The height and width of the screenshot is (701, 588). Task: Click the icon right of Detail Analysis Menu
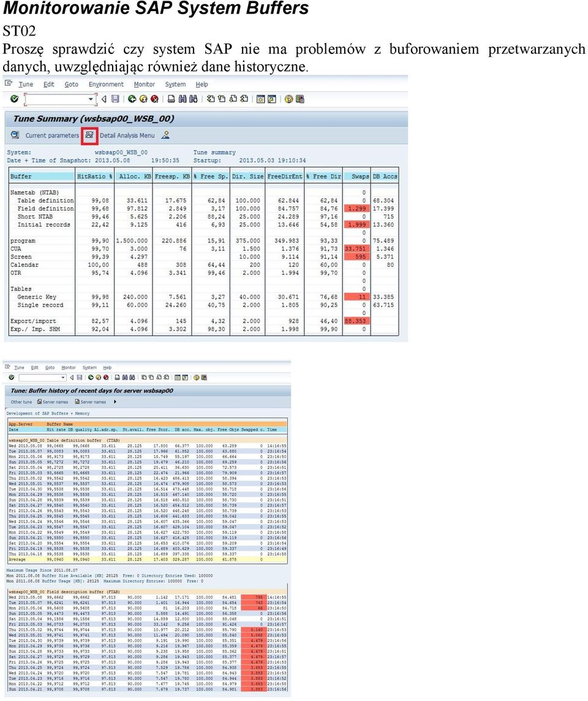[x=165, y=135]
